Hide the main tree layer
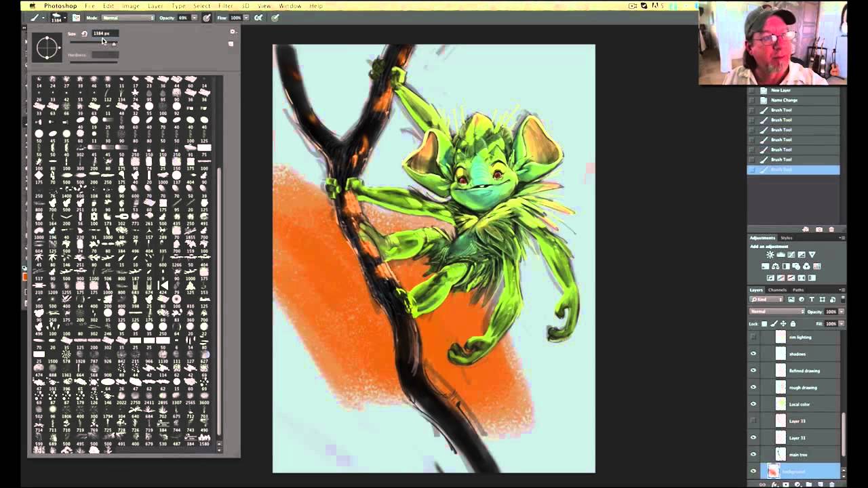Screen dimensions: 868x488 753,455
